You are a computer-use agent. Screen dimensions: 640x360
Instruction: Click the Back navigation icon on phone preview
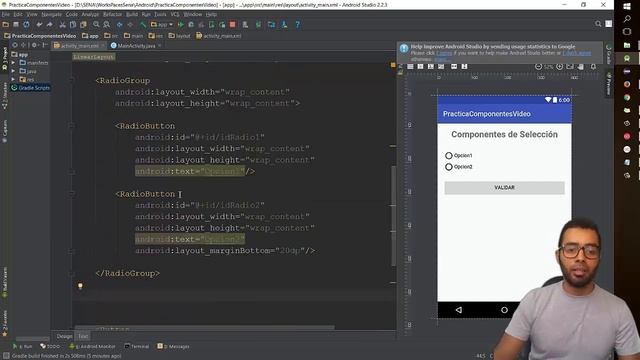pos(459,310)
